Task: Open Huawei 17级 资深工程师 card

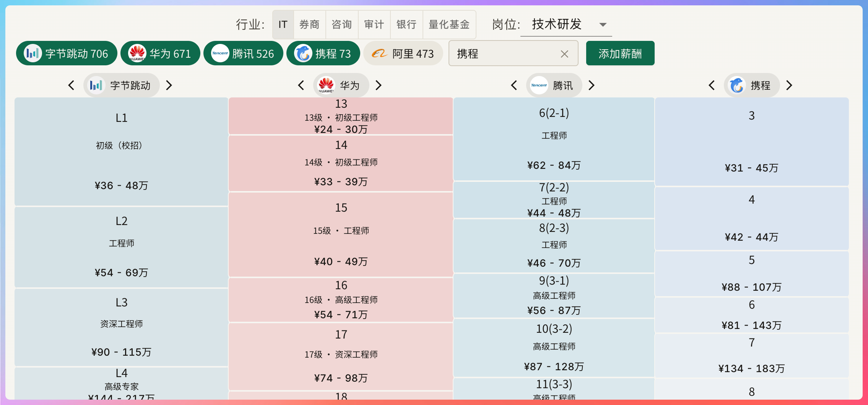Action: point(341,356)
